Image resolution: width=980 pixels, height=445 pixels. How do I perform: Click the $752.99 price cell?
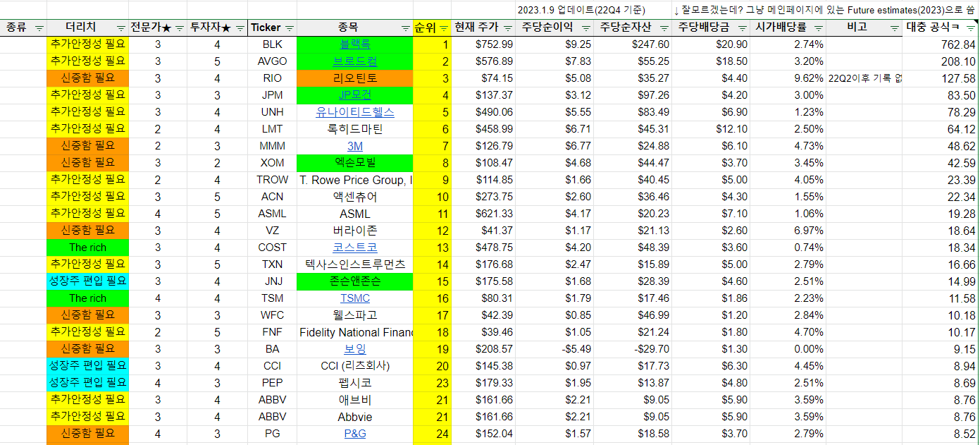(x=483, y=44)
